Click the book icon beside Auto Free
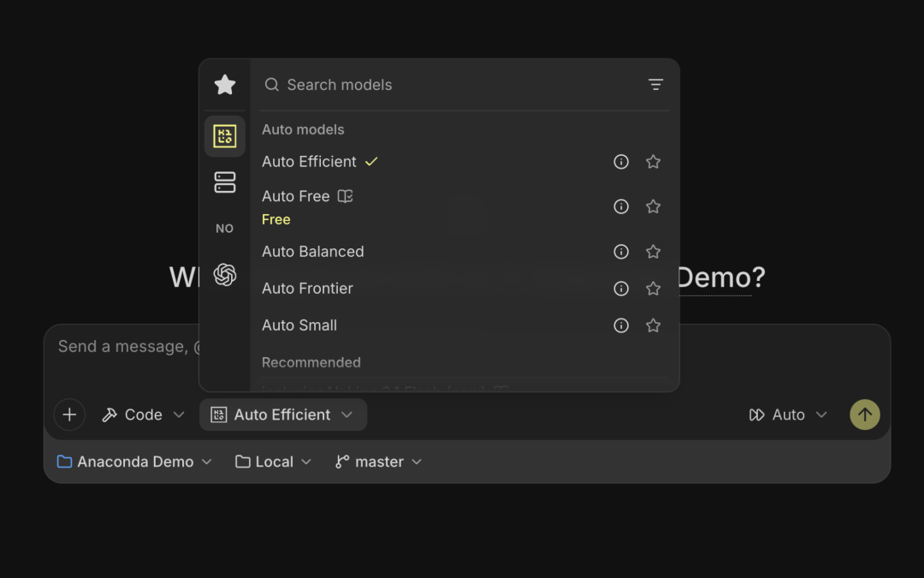 tap(346, 196)
